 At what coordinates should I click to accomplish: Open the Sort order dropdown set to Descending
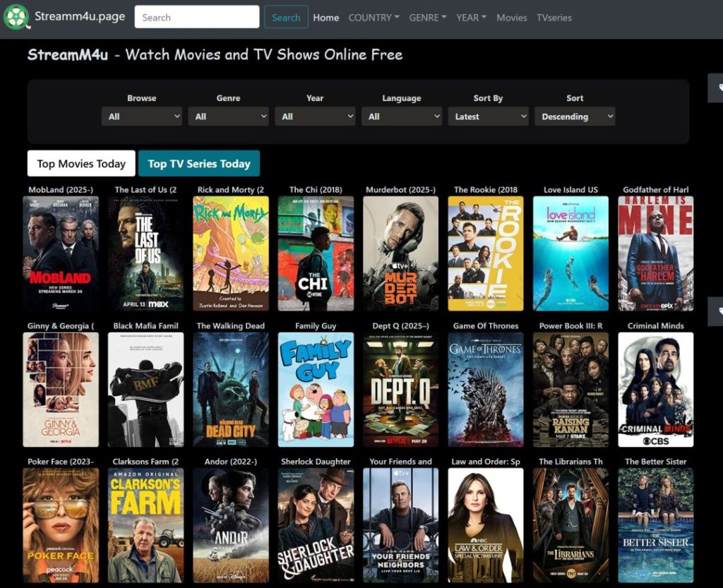click(575, 116)
